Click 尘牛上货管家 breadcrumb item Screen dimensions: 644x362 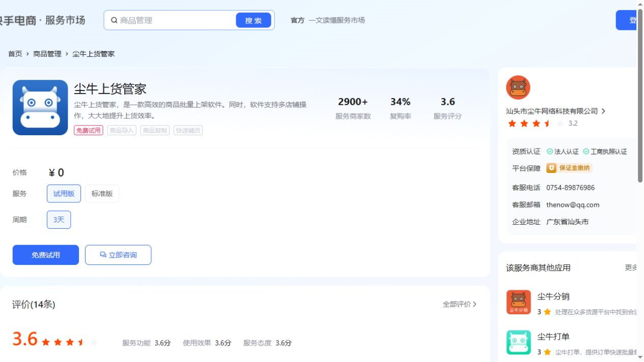click(94, 54)
